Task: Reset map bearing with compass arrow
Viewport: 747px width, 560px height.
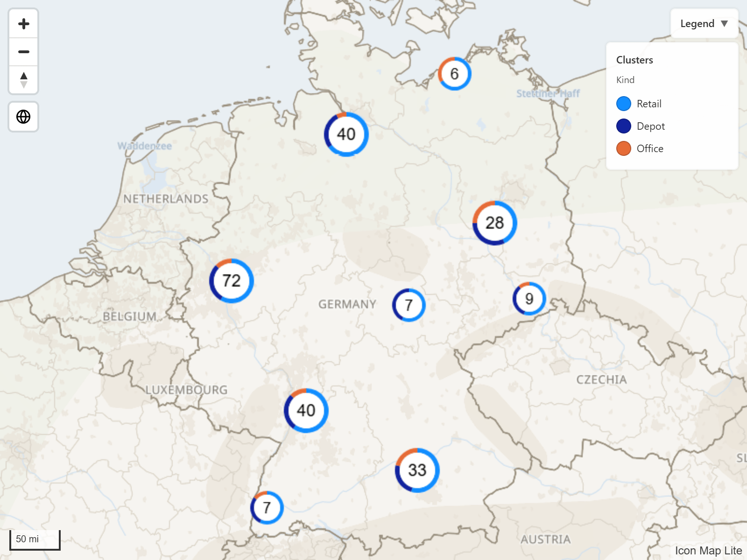Action: [x=23, y=80]
